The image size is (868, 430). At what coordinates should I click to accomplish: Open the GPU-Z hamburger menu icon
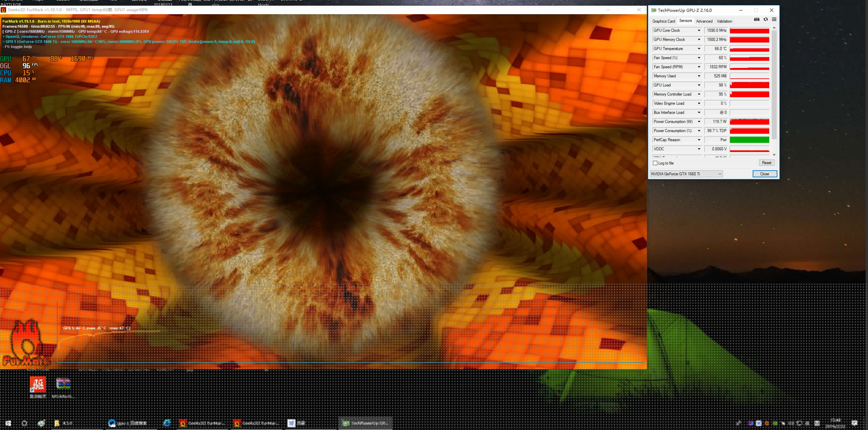pyautogui.click(x=774, y=20)
